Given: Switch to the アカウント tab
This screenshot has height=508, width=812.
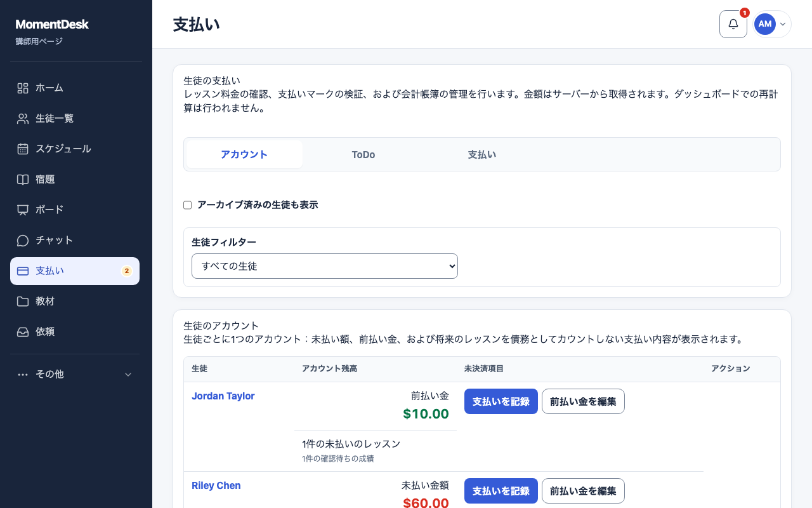Looking at the screenshot, I should click(244, 154).
